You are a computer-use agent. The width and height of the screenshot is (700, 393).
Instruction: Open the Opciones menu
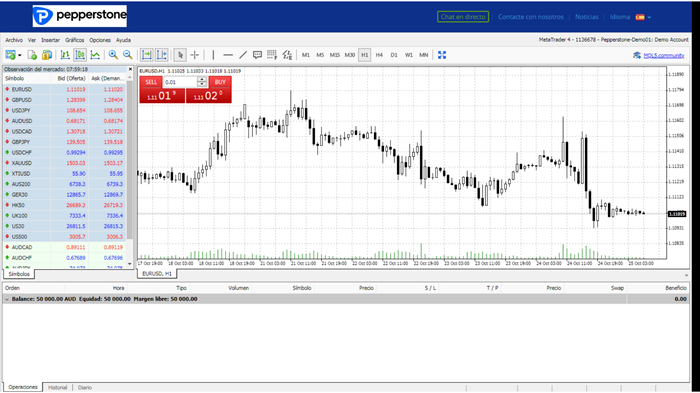tap(100, 40)
